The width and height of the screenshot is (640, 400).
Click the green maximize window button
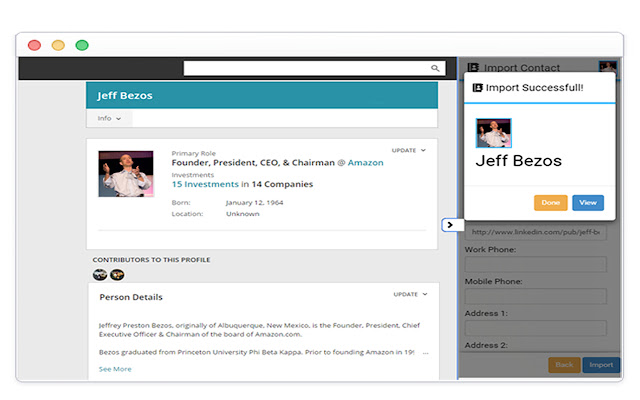[x=82, y=45]
